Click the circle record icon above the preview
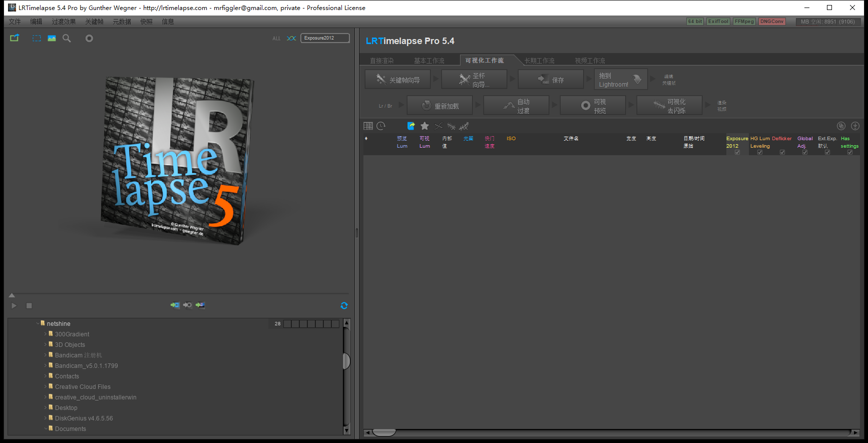This screenshot has width=868, height=443. point(89,38)
